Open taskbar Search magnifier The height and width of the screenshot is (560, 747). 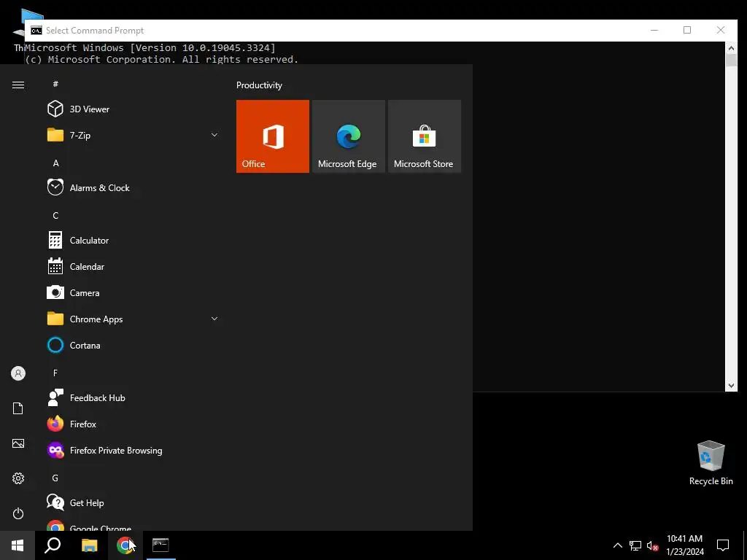[x=53, y=545]
